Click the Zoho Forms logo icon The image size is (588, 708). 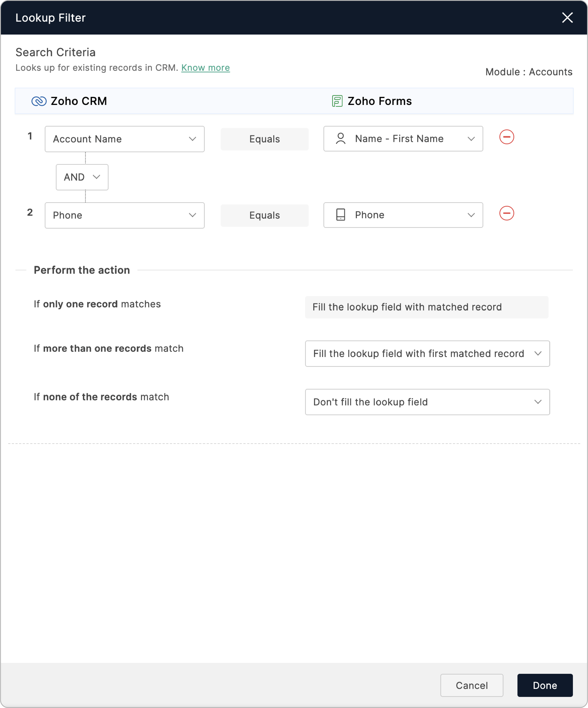[337, 101]
